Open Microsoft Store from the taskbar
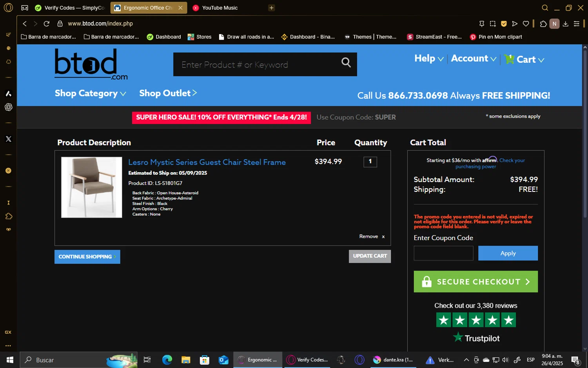 tap(205, 360)
